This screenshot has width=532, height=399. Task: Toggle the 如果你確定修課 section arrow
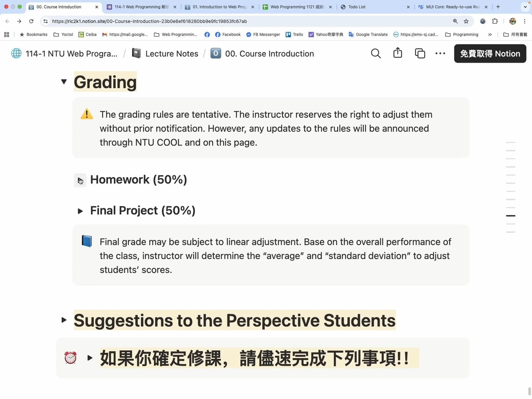click(90, 358)
